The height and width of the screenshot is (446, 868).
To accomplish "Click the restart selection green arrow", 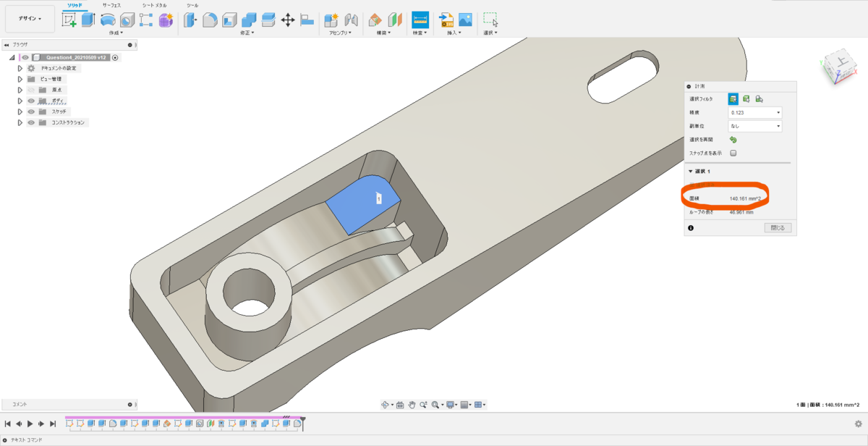I will click(733, 140).
